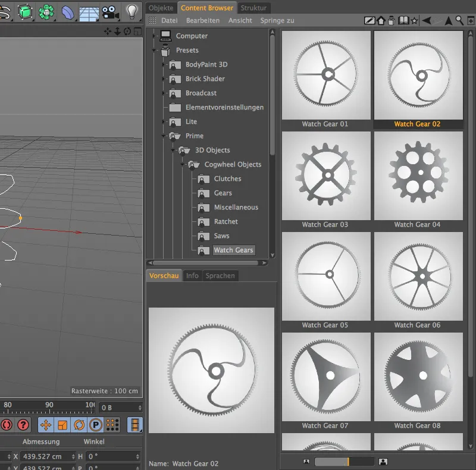Toggle scale keyframe recording button
The height and width of the screenshot is (470, 476).
coord(62,425)
